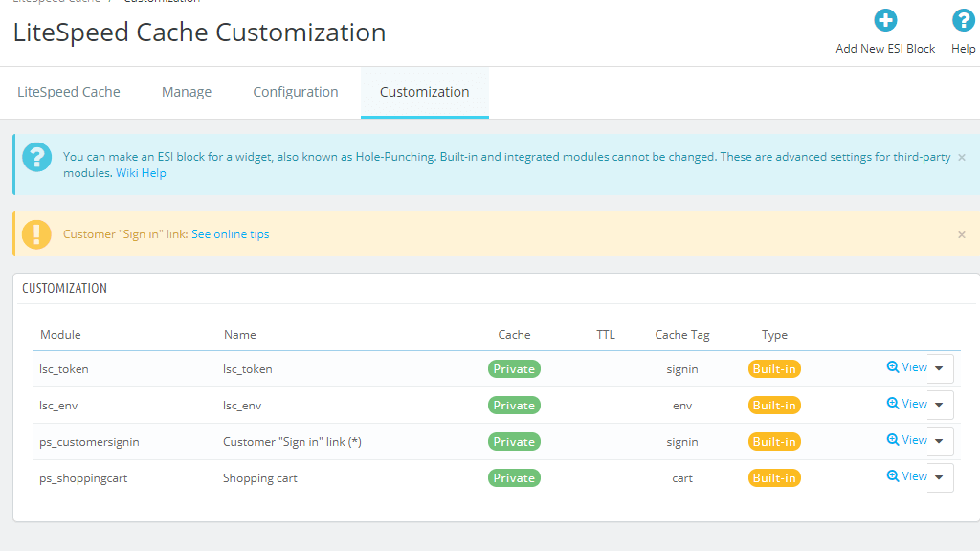Click the Private badge in lsc_token row
The height and width of the screenshot is (551, 980).
[x=514, y=369]
